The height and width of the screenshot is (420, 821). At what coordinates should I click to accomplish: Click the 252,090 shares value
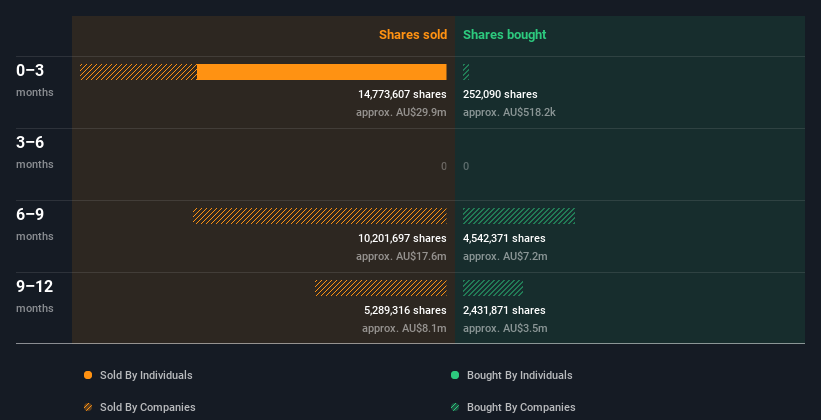[x=500, y=94]
